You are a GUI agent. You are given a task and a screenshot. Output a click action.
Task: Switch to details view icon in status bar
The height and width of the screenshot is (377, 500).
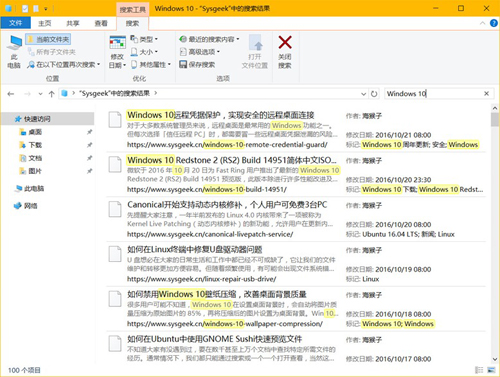(x=479, y=370)
